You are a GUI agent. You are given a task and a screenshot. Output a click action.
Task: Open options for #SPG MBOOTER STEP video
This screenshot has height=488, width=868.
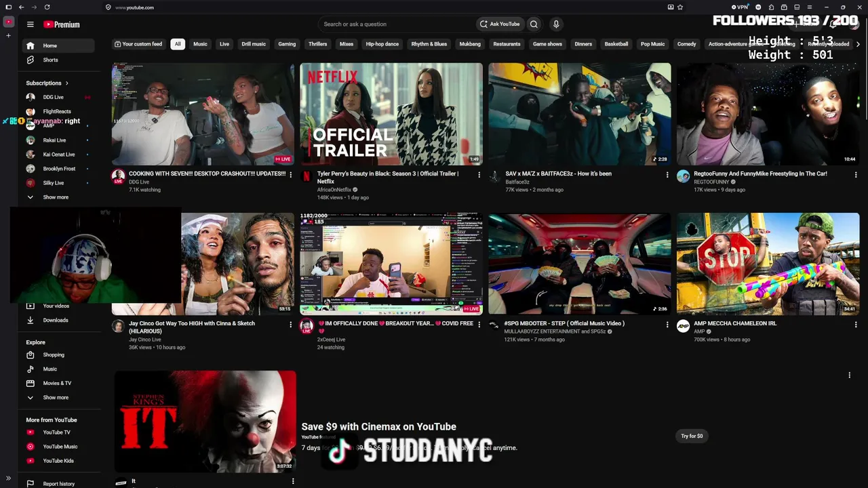(667, 325)
